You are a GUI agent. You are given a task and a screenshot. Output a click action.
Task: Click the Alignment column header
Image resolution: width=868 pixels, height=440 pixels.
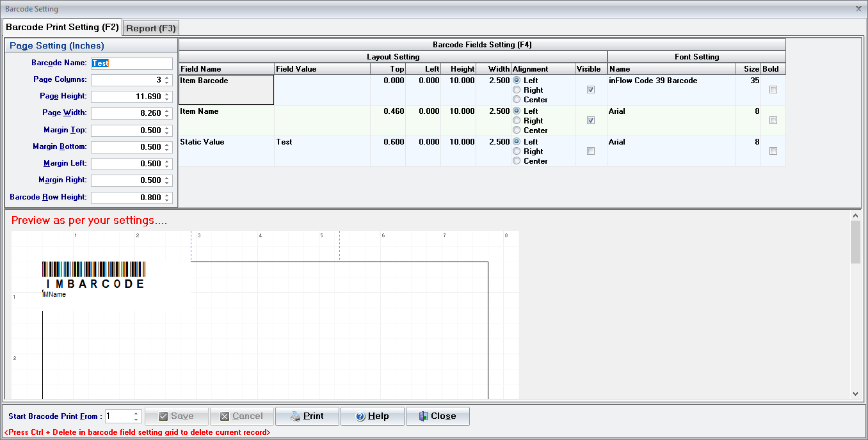(543, 69)
